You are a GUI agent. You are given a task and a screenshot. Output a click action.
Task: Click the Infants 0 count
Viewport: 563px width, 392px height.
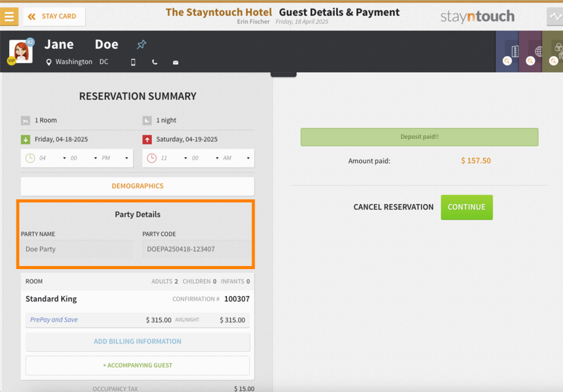235,281
